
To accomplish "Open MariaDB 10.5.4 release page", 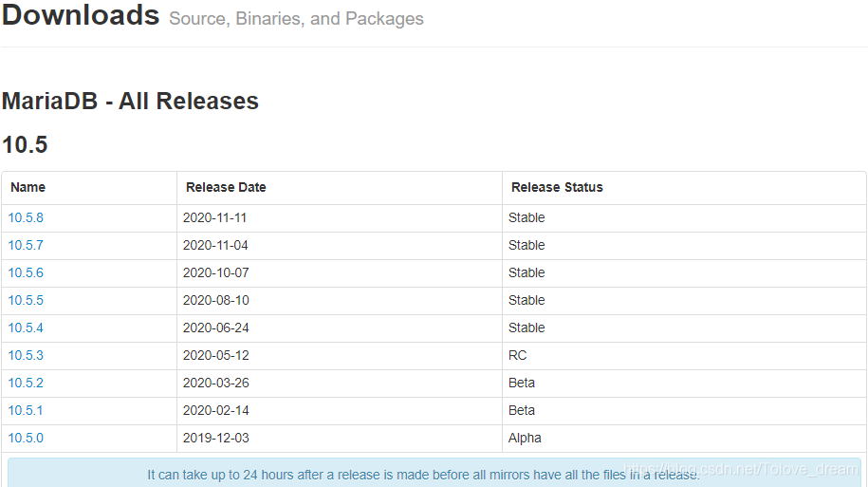I will (x=26, y=328).
